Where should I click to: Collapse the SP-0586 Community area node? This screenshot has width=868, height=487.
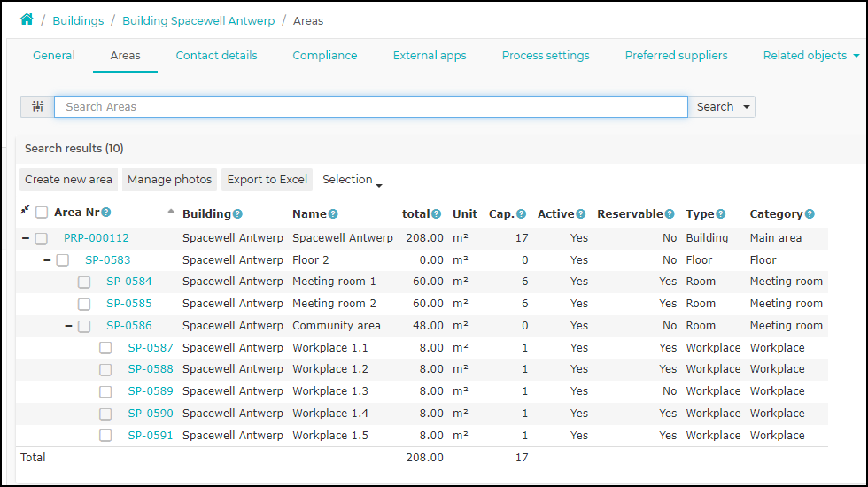tap(69, 326)
